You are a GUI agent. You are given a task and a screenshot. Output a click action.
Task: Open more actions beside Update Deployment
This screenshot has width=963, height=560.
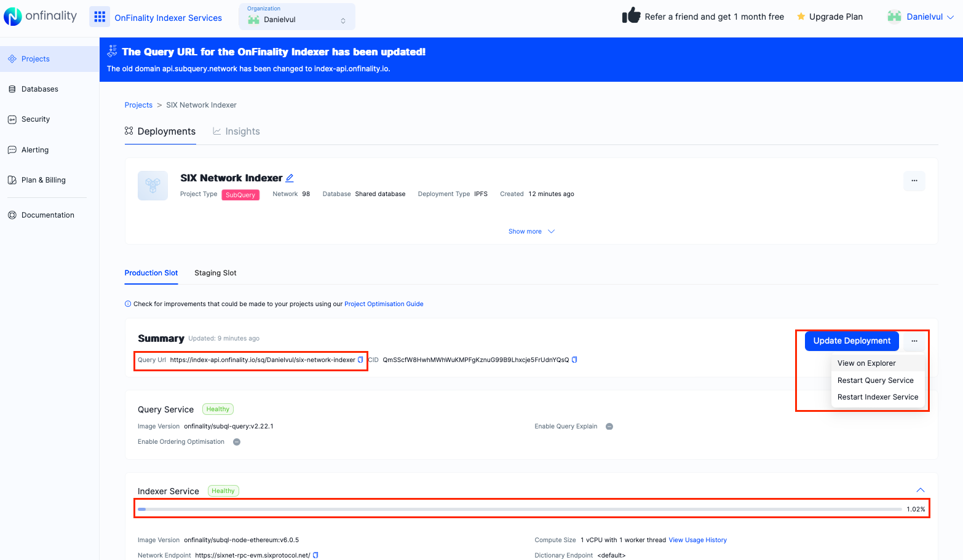tap(914, 341)
